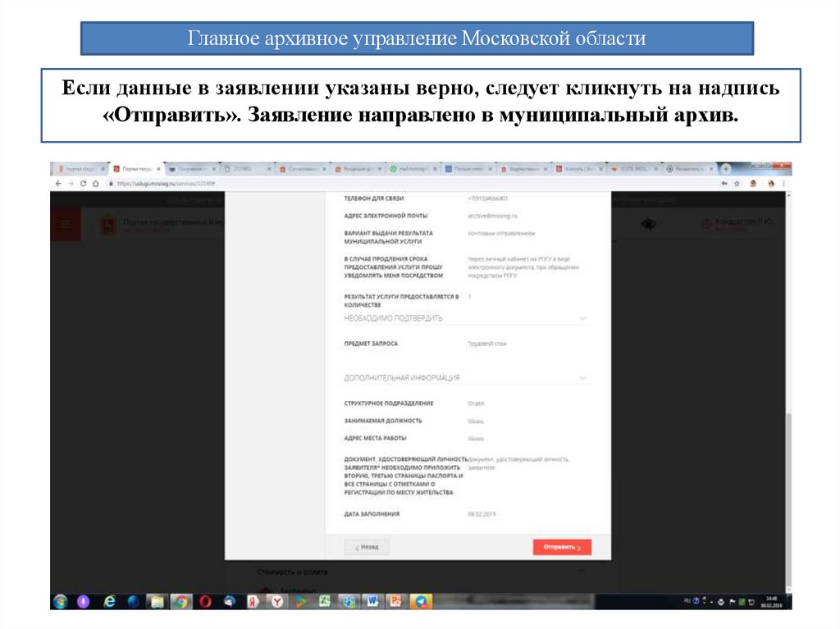Click the RU language indicator in the tray
This screenshot has height=629, width=840.
point(687,602)
